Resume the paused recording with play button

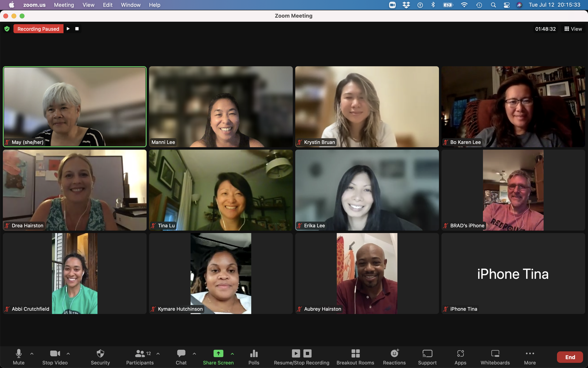[68, 29]
